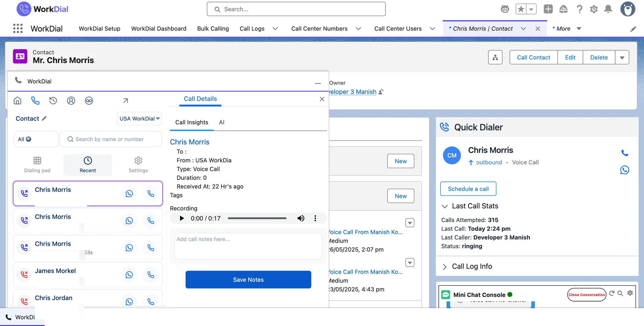The width and height of the screenshot is (644, 326).
Task: Open recording more options menu
Action: coord(315,218)
